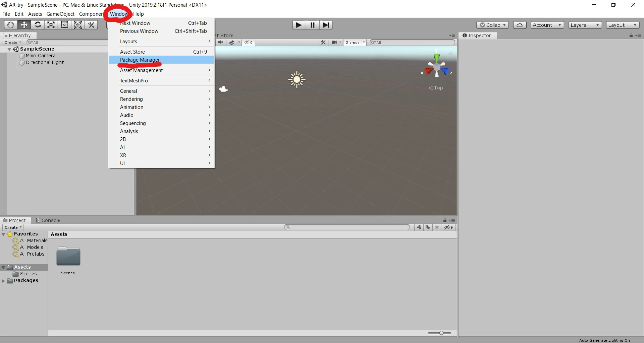644x343 pixels.
Task: Choose Asset Store menu entry
Action: click(161, 52)
